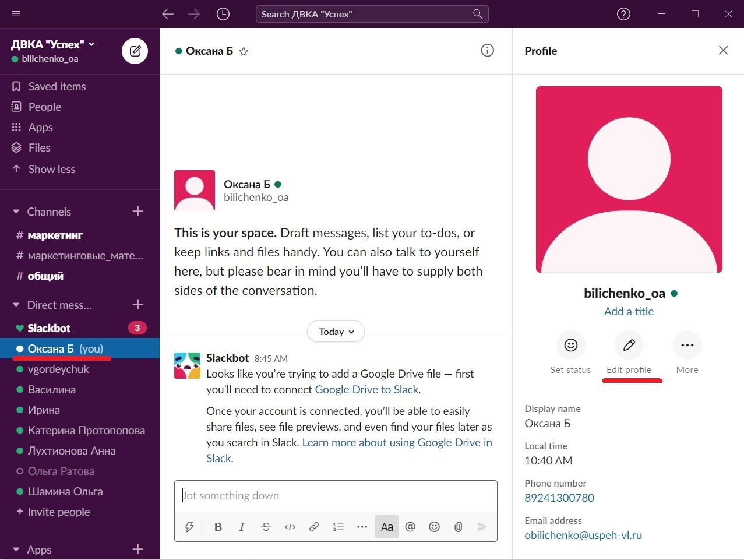Open the ДВКА "Успех" workspace menu
744x560 pixels.
53,44
